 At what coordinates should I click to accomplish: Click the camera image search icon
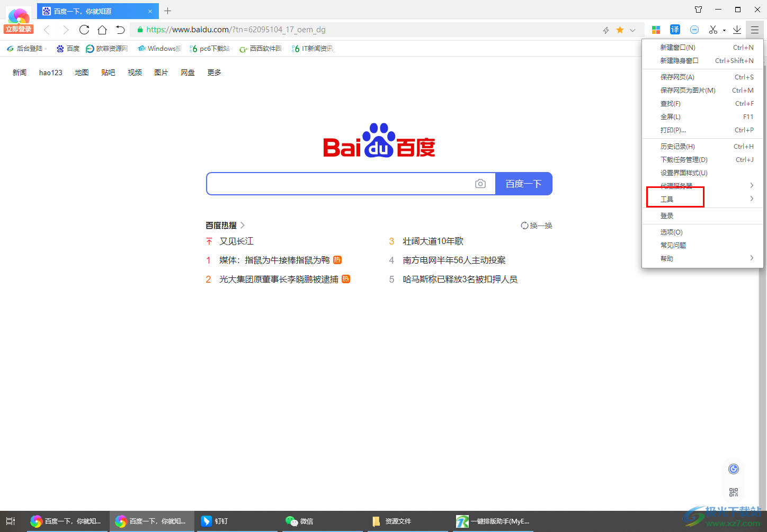[x=480, y=184]
